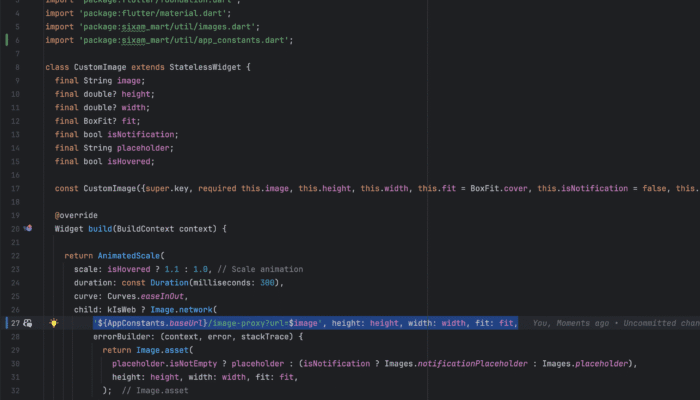This screenshot has width=700, height=400.
Task: Click the green change marker at line 6
Action: (7, 40)
